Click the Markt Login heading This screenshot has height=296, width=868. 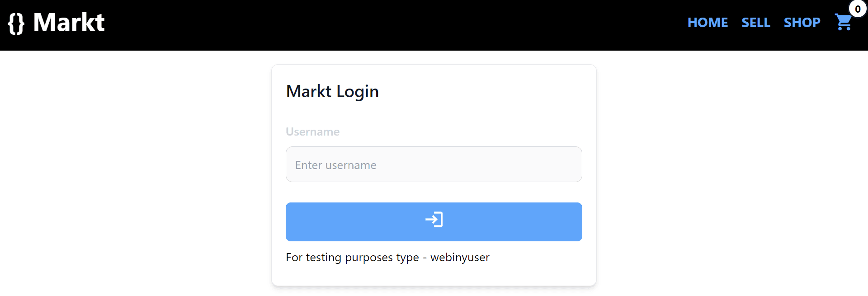[x=332, y=91]
